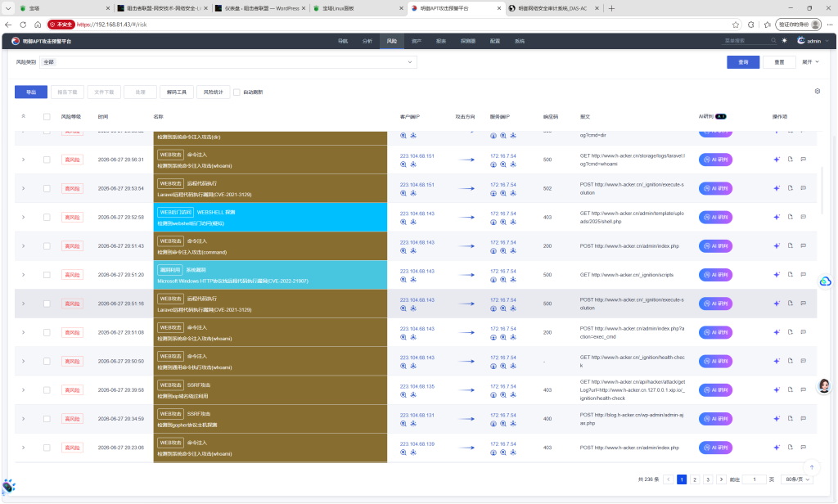This screenshot has height=504, width=838.
Task: Open the 80条/页 page size dropdown
Action: tap(797, 479)
